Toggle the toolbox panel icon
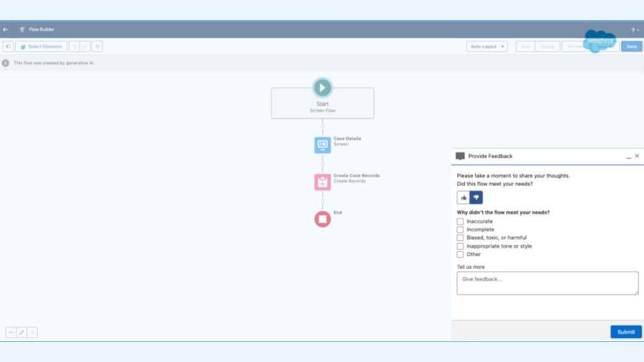The image size is (644, 362). point(8,47)
